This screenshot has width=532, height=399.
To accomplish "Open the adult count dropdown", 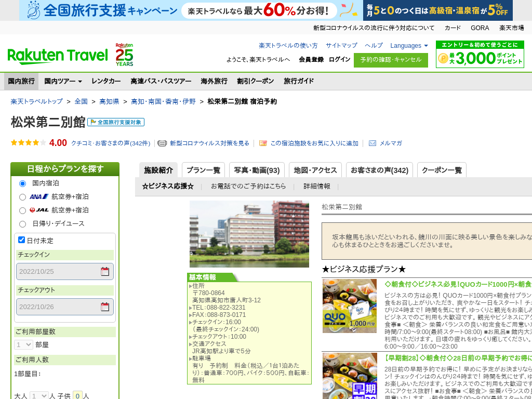I will coord(39,395).
